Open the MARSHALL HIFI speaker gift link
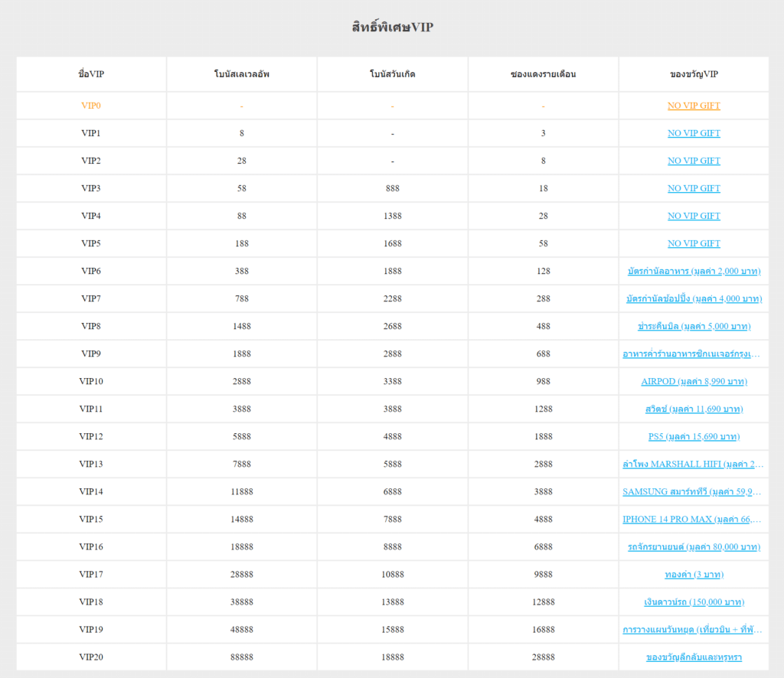Screen dimensions: 784x678 click(x=693, y=464)
